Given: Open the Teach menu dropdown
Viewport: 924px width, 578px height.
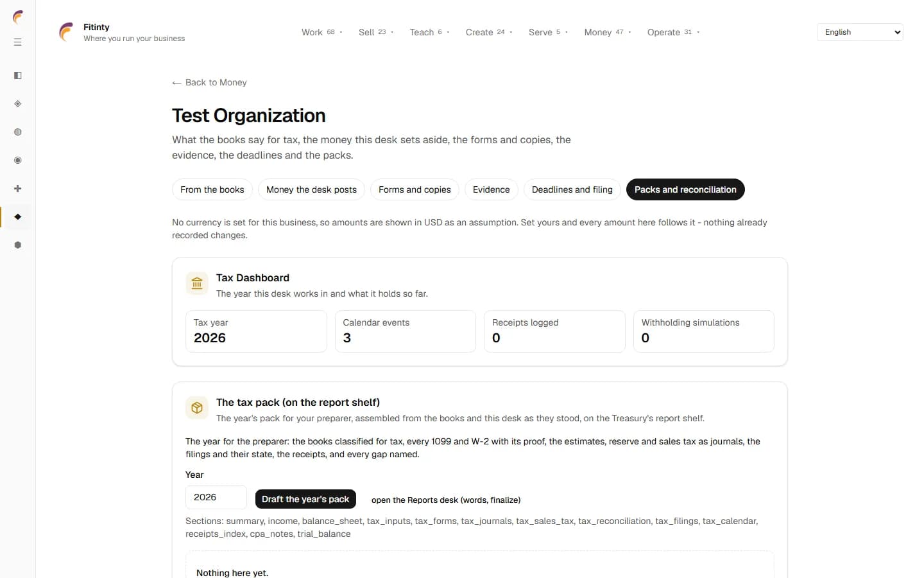Looking at the screenshot, I should pyautogui.click(x=429, y=32).
